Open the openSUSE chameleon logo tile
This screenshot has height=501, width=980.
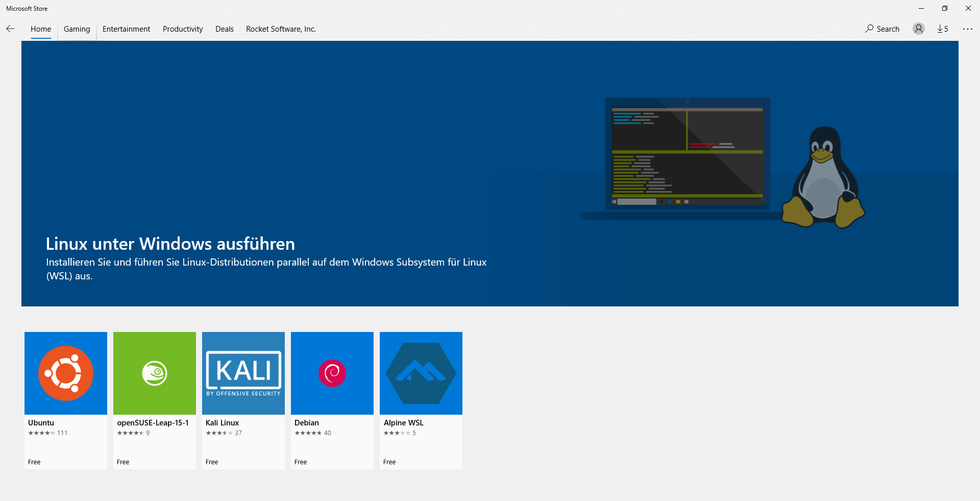click(155, 373)
